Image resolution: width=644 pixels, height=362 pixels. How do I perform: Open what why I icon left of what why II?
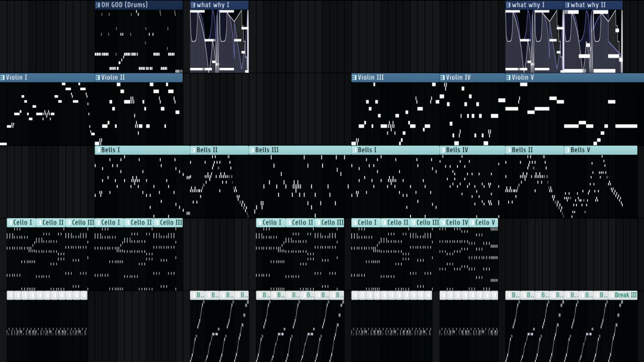[x=509, y=5]
